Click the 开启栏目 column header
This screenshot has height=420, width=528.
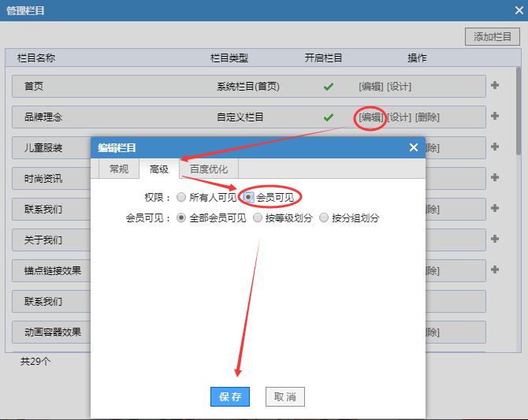[323, 58]
